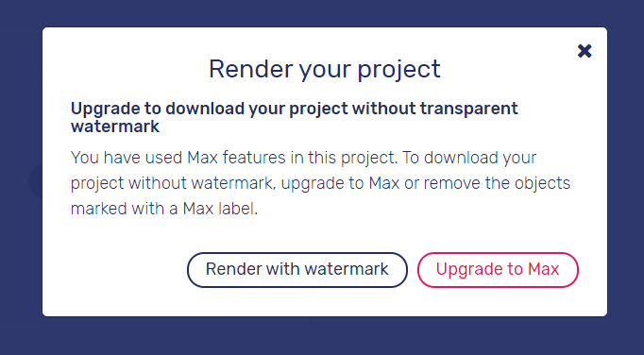Click the Render with watermark button
Viewport: 644px width, 355px height.
(x=297, y=269)
